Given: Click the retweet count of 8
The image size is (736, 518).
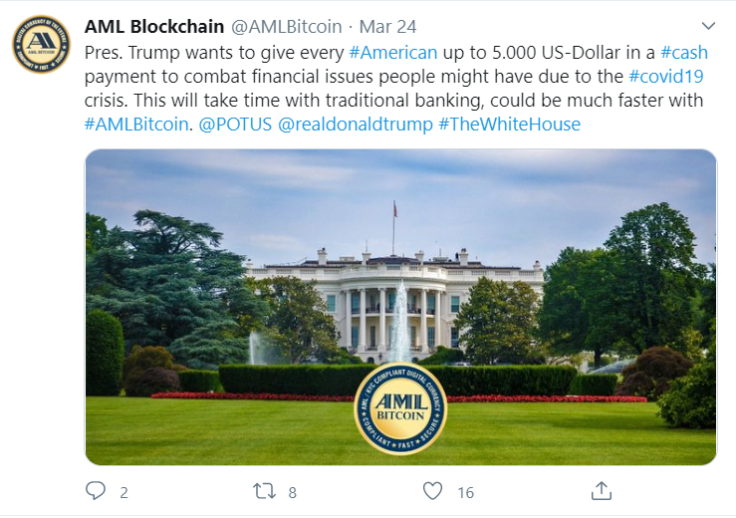Looking at the screenshot, I should (292, 492).
